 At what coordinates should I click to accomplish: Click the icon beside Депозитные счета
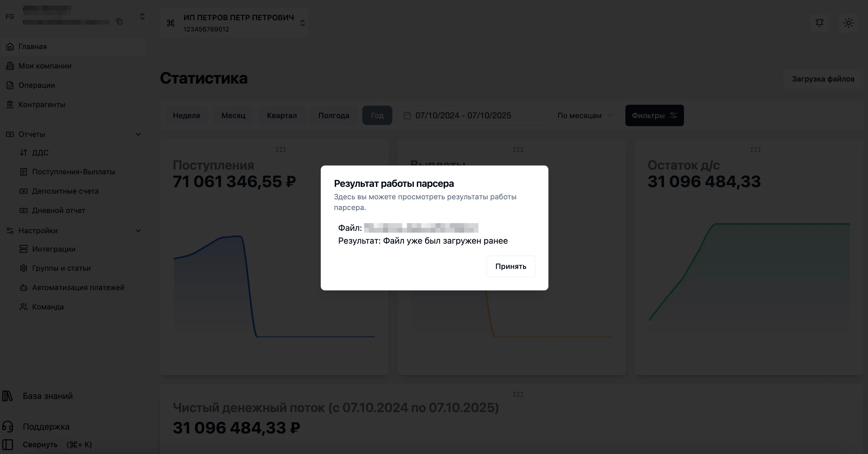[x=23, y=191]
